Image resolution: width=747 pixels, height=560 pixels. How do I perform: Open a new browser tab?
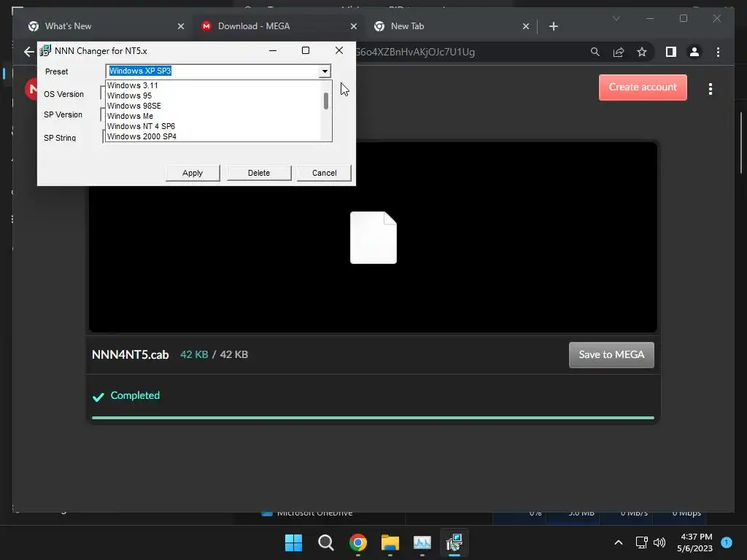click(553, 27)
